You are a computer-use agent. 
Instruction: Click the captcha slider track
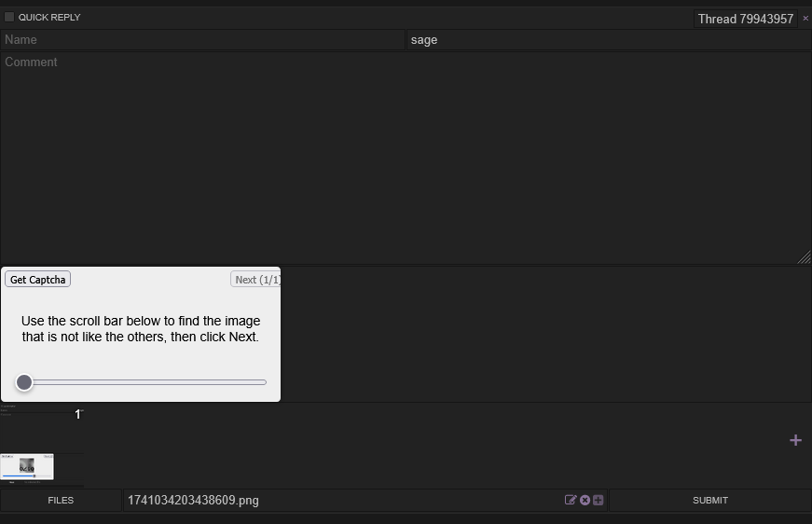click(x=141, y=382)
